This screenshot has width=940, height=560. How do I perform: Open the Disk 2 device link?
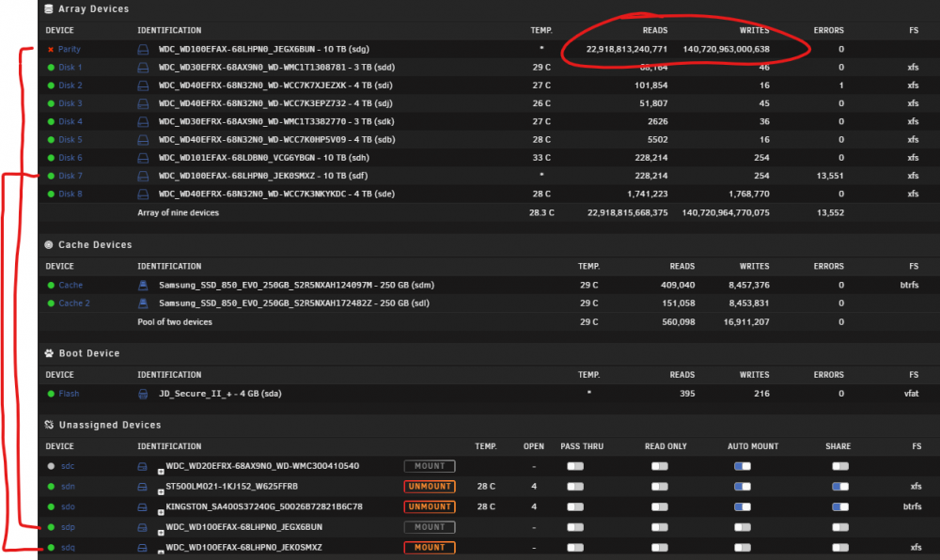(70, 86)
